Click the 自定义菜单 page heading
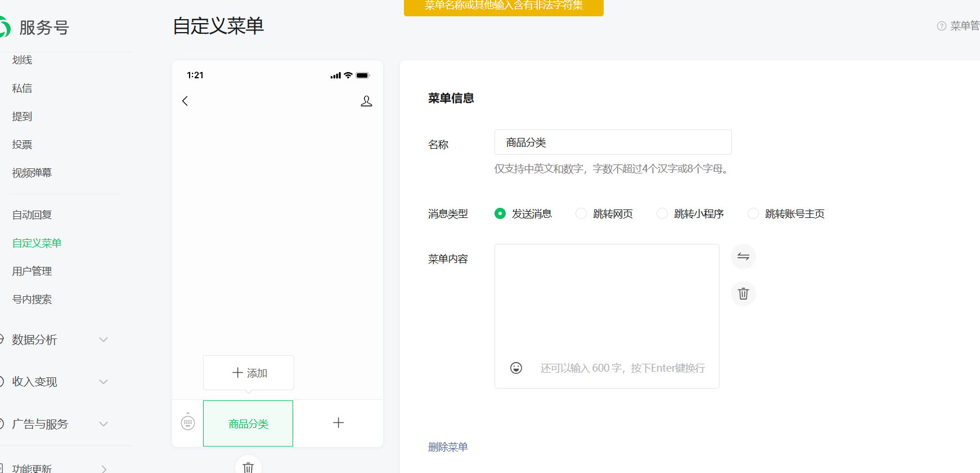This screenshot has height=473, width=980. (218, 26)
